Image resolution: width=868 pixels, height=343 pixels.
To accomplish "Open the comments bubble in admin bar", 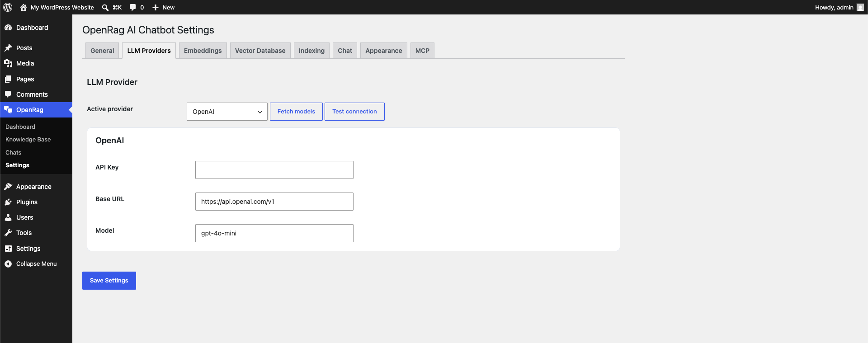I will (x=132, y=7).
